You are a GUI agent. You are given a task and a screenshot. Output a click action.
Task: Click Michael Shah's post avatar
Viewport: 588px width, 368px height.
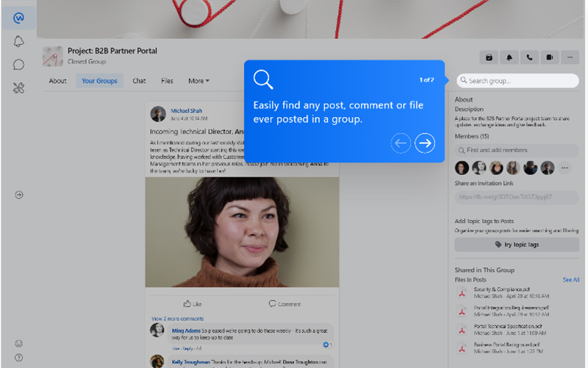coord(158,114)
